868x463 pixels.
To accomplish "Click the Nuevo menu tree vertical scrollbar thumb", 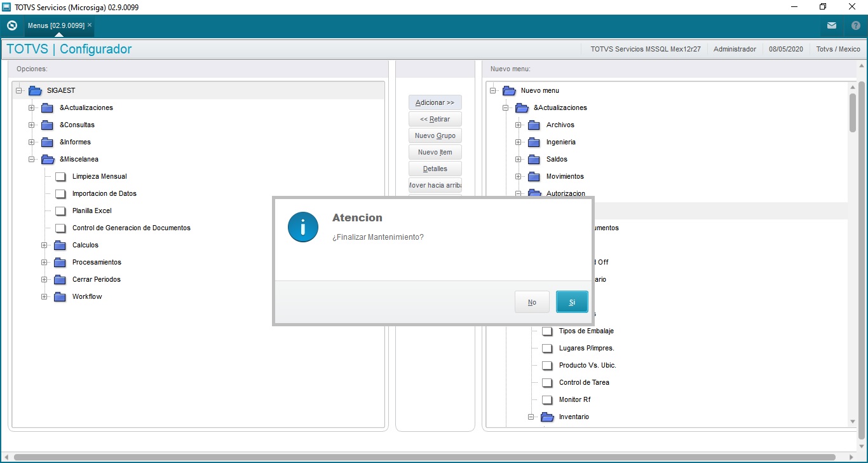I will pyautogui.click(x=853, y=112).
